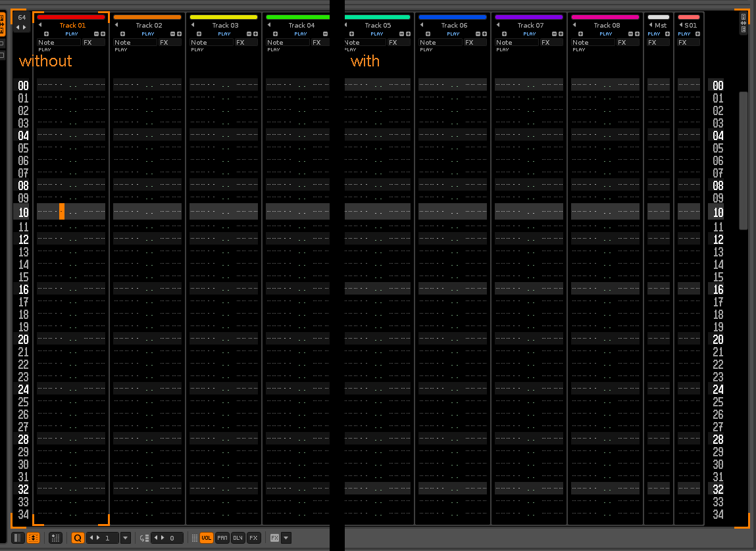Image resolution: width=756 pixels, height=551 pixels.
Task: Enable pattern follow mode icon
Action: coord(33,538)
